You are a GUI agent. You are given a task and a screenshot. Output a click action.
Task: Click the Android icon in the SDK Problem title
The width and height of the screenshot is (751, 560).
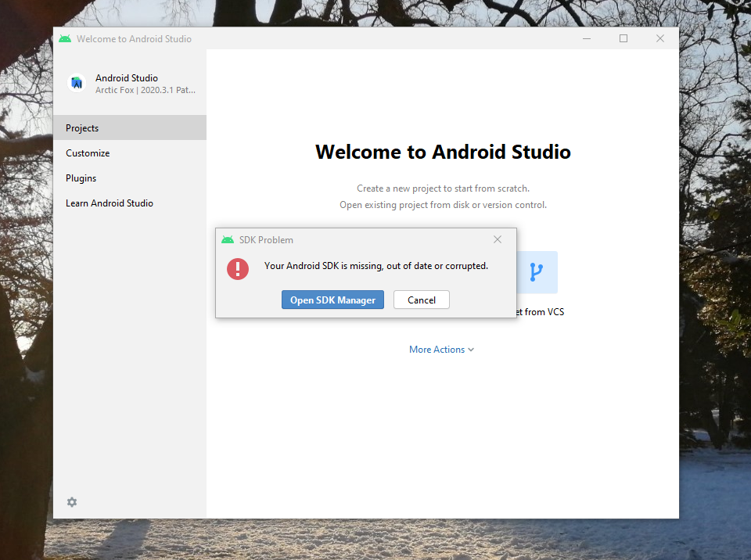(228, 239)
